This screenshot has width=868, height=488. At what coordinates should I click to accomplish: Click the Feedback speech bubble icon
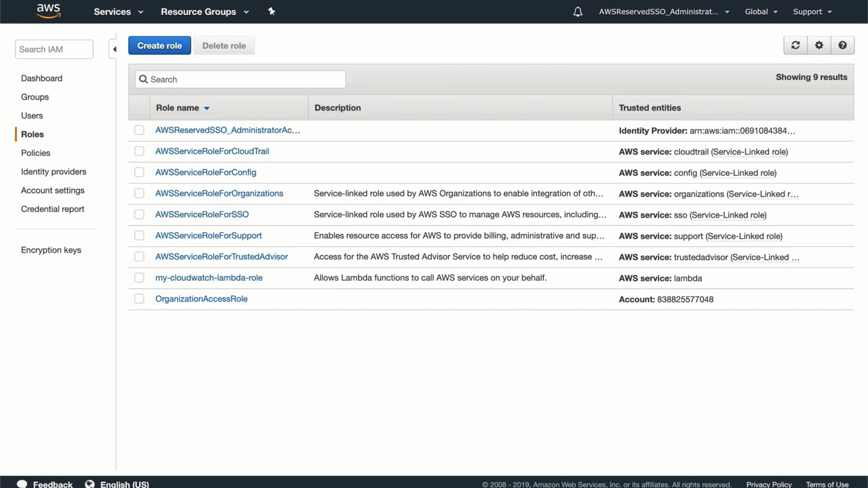22,484
